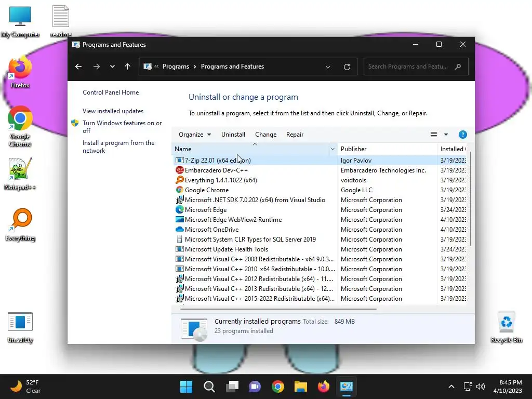Open Chrome from the taskbar
Image resolution: width=532 pixels, height=399 pixels.
click(x=278, y=387)
